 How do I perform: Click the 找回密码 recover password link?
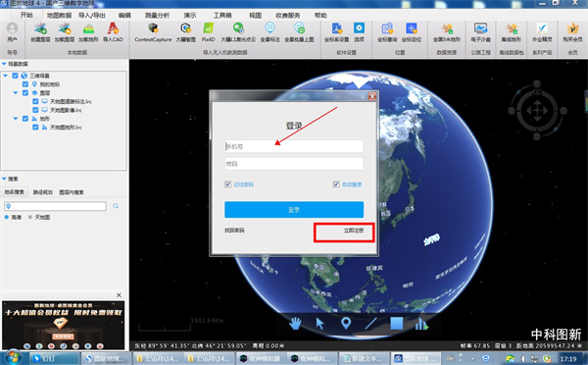[234, 231]
